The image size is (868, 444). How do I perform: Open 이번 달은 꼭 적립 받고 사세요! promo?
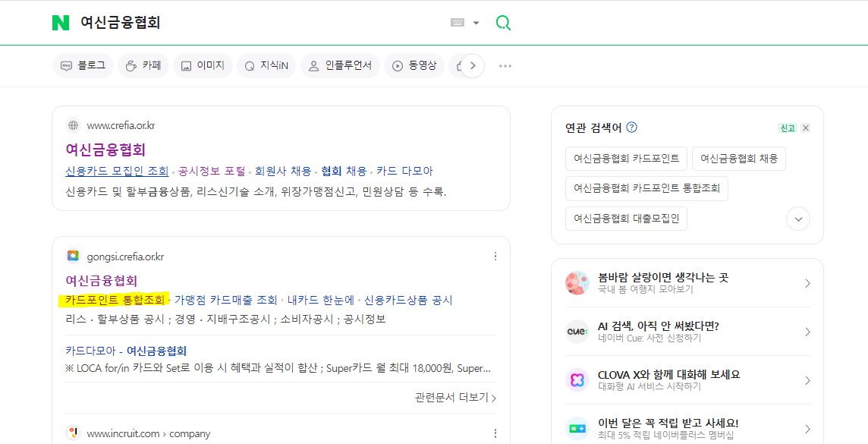[668, 423]
